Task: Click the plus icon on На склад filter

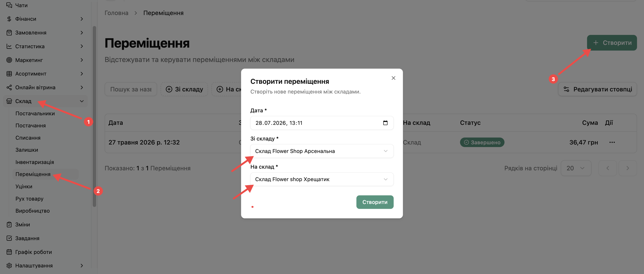Action: pyautogui.click(x=220, y=89)
